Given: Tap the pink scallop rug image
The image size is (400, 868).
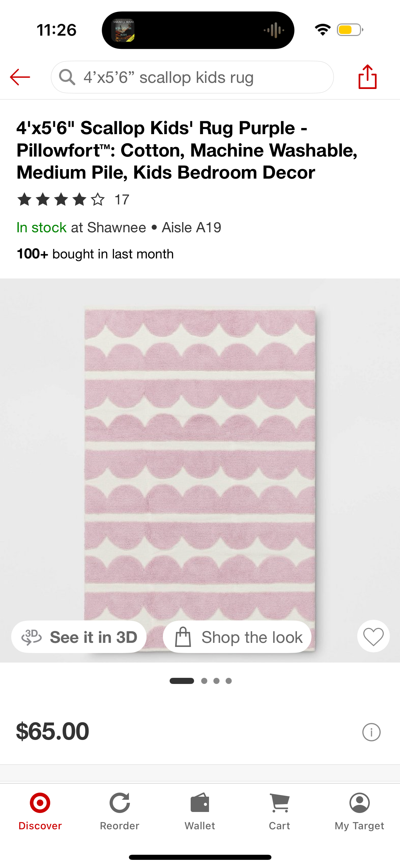Looking at the screenshot, I should click(x=200, y=462).
